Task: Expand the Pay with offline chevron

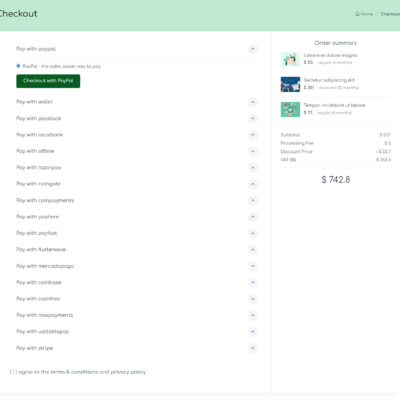Action: point(253,151)
